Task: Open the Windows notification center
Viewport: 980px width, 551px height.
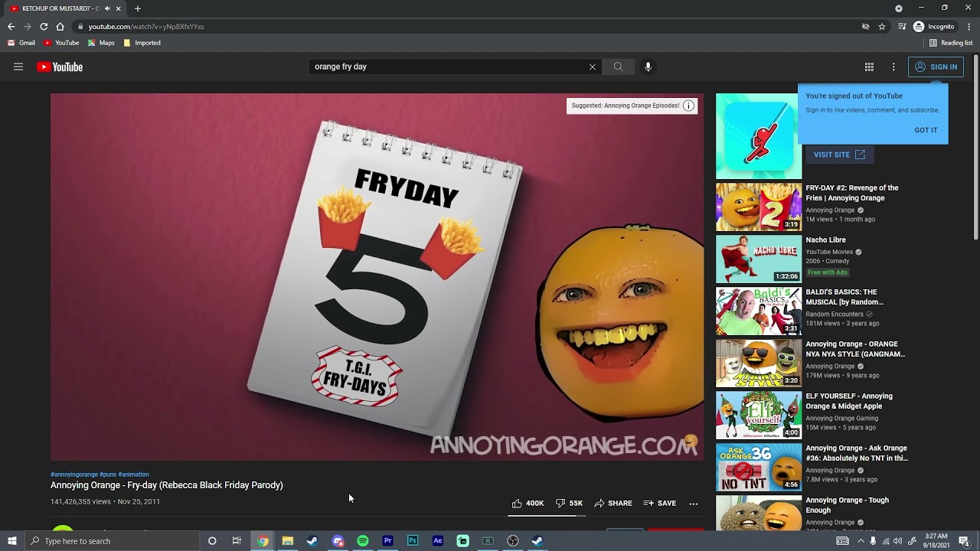Action: [x=964, y=541]
